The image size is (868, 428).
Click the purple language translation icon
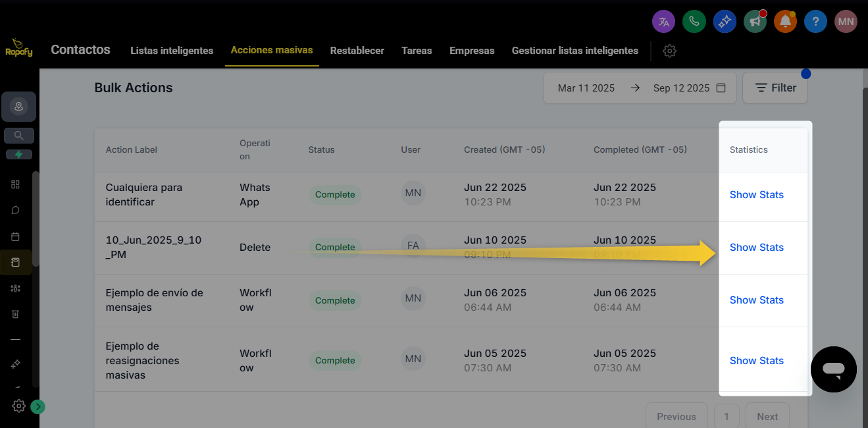[663, 22]
